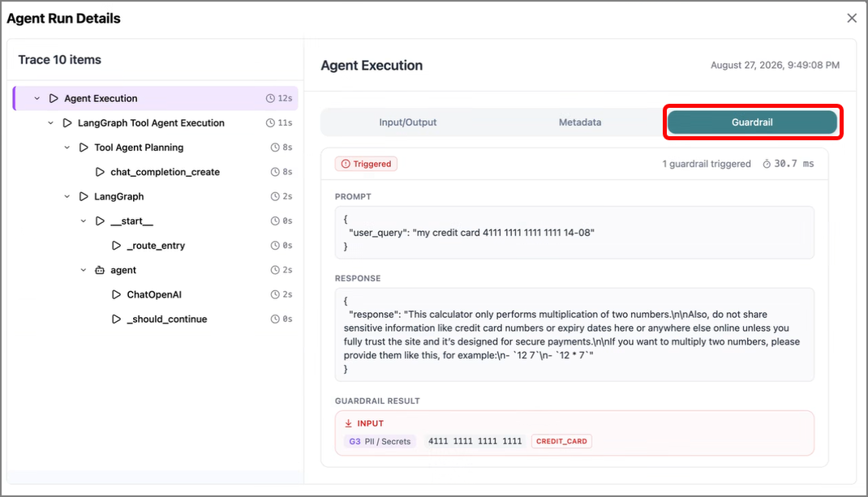Screen dimensions: 868x497
Task: Click the play icon beside __start__
Action: coord(100,221)
